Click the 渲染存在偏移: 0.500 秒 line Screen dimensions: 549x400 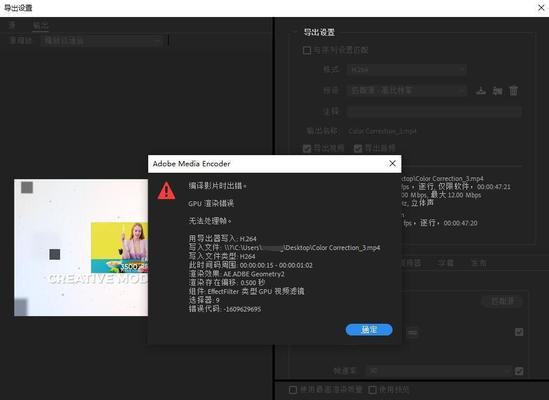click(x=227, y=283)
